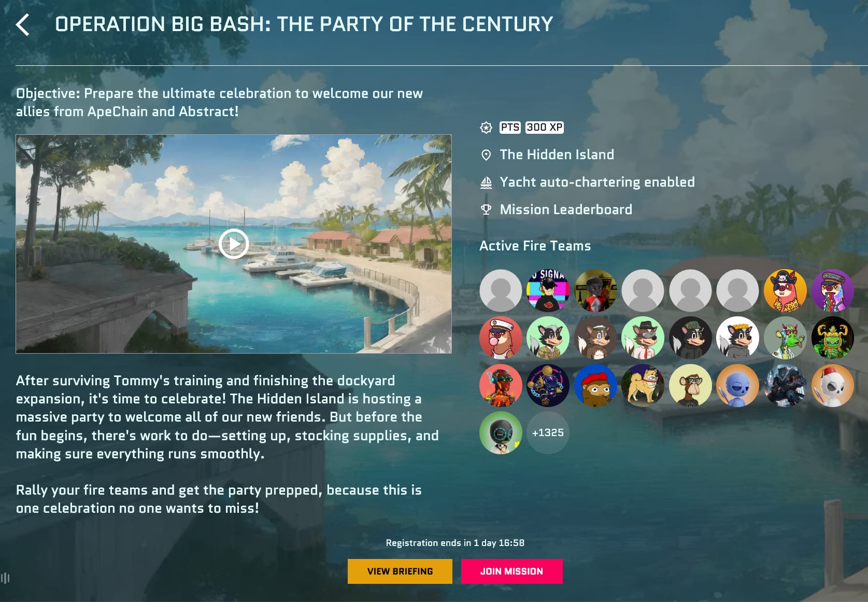Screen dimensions: 868x602
Task: Select the Shiba dog avatar
Action: pyautogui.click(x=643, y=385)
